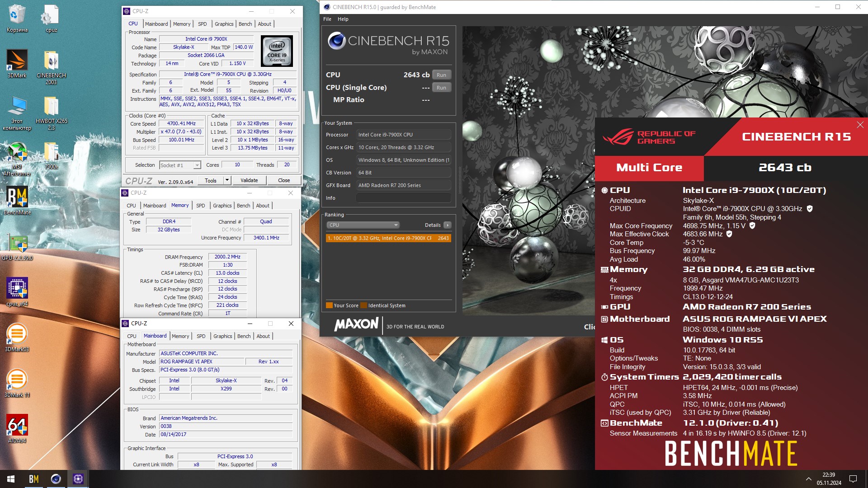
Task: Click the Manufacturer field ASUSTeK COMPUTER INC.
Action: [x=226, y=353]
